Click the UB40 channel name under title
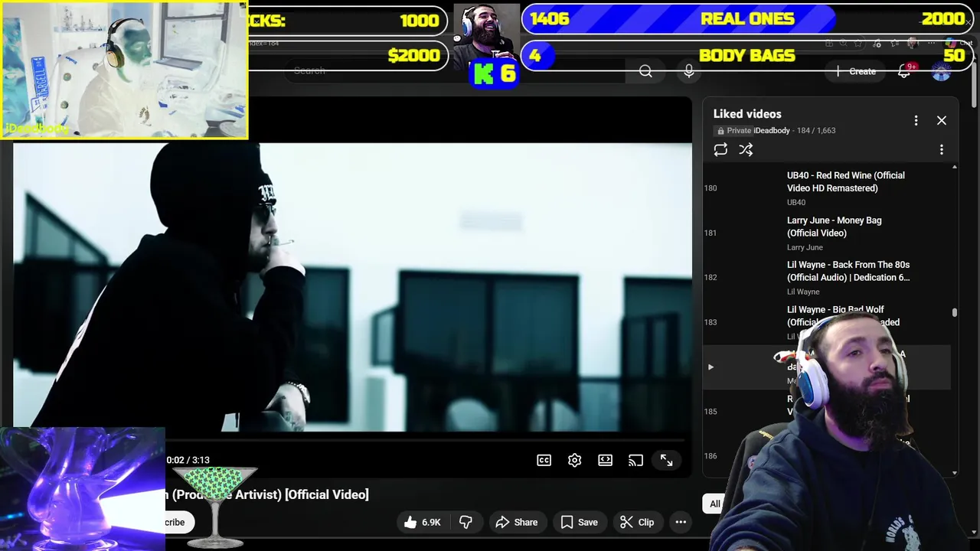The image size is (980, 551). click(796, 203)
